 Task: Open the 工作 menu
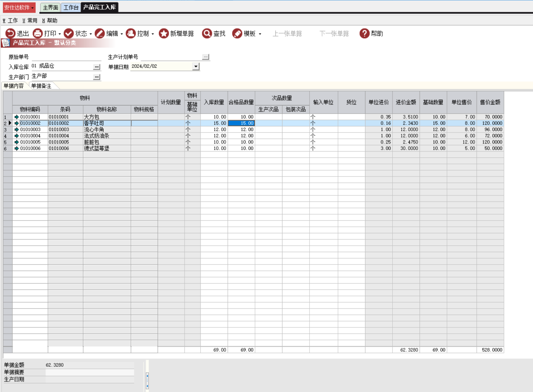click(x=10, y=20)
